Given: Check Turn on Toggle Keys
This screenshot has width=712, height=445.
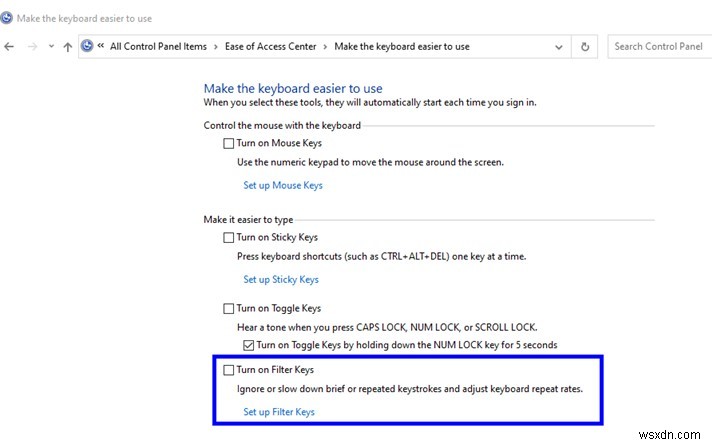Looking at the screenshot, I should click(x=228, y=309).
